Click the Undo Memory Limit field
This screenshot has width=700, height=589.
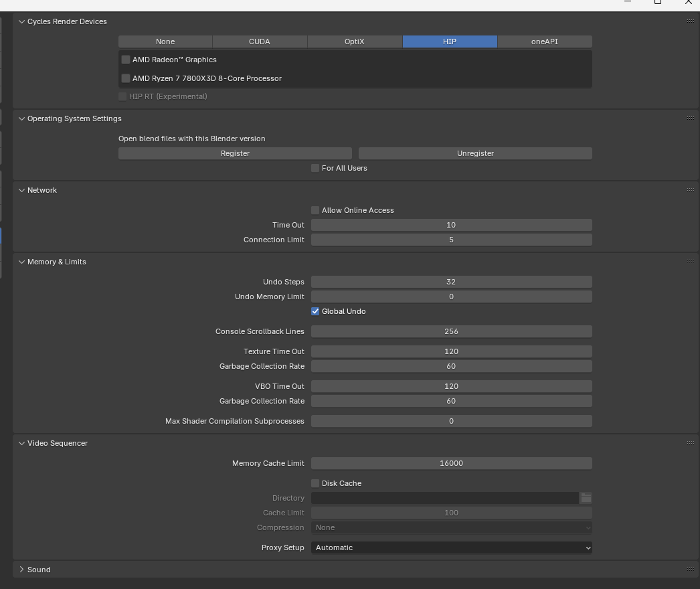tap(451, 297)
